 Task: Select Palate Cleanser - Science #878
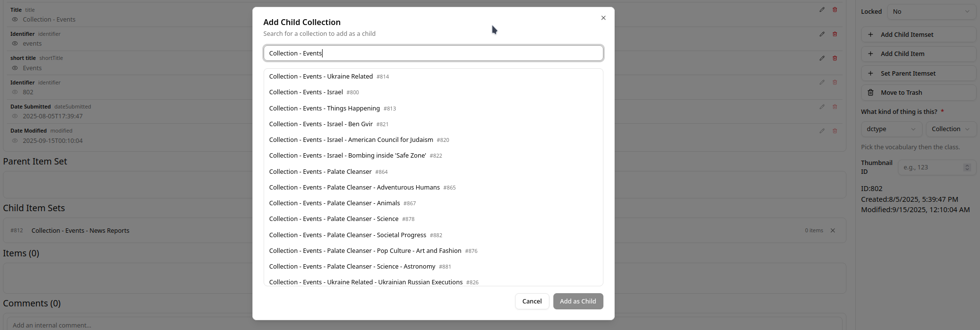pos(434,219)
